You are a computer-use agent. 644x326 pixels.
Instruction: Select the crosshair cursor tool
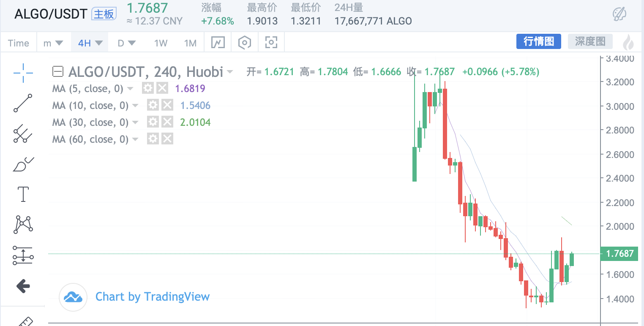tap(23, 73)
